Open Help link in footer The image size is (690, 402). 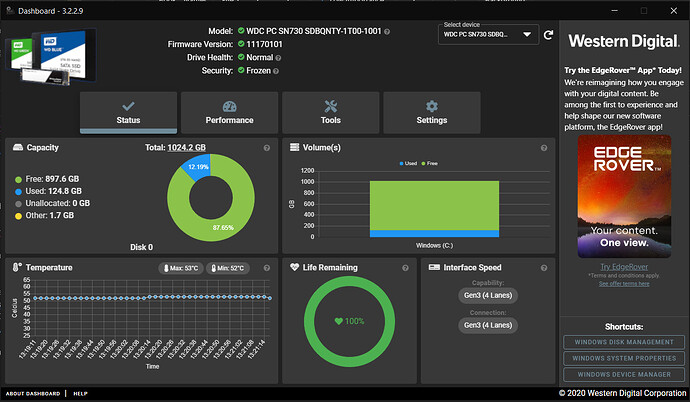point(80,394)
